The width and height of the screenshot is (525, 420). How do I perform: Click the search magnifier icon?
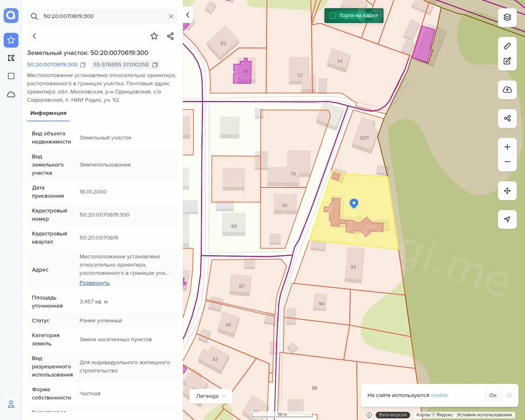(34, 16)
